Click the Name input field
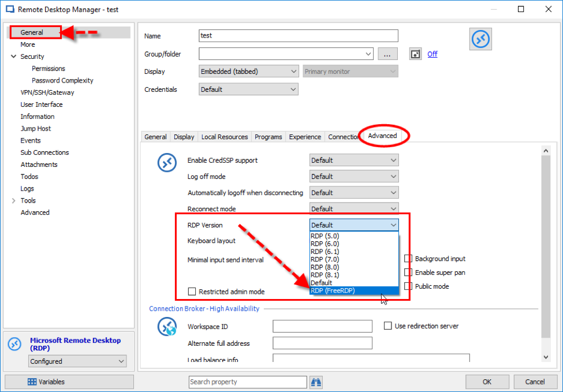Screen dimensions: 563x392 point(299,36)
